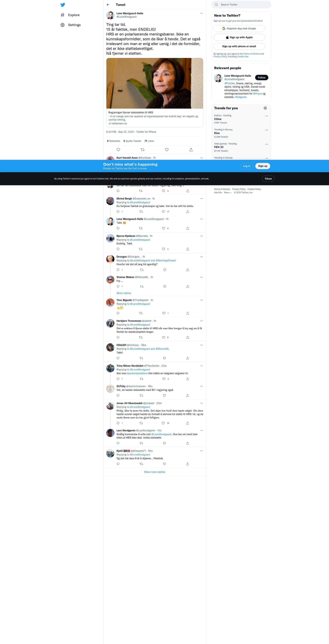Open more options on Lars Nordgaren's reply
This screenshot has height=644, width=329.
pyautogui.click(x=202, y=430)
